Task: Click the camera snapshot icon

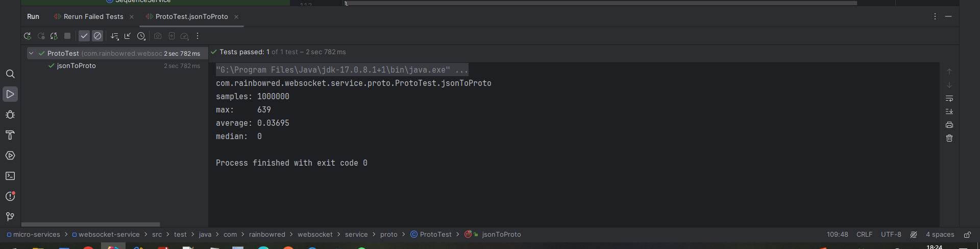Action: click(x=158, y=36)
